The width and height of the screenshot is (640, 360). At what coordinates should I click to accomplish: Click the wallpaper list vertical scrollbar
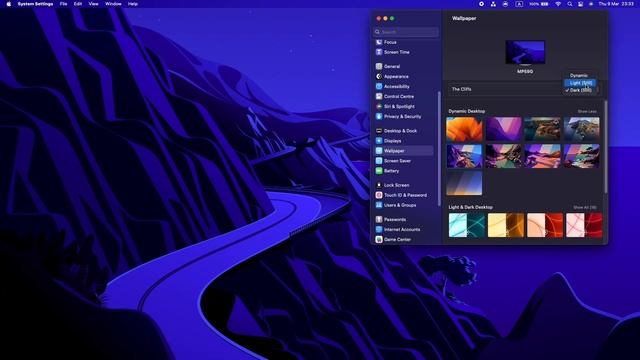[x=606, y=147]
